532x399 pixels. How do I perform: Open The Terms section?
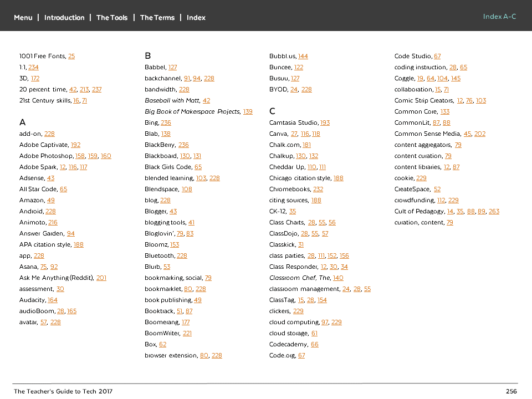(x=157, y=18)
